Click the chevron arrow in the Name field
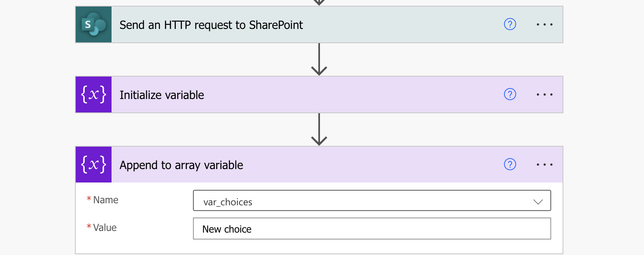Image resolution: width=644 pixels, height=255 pixels. [538, 202]
